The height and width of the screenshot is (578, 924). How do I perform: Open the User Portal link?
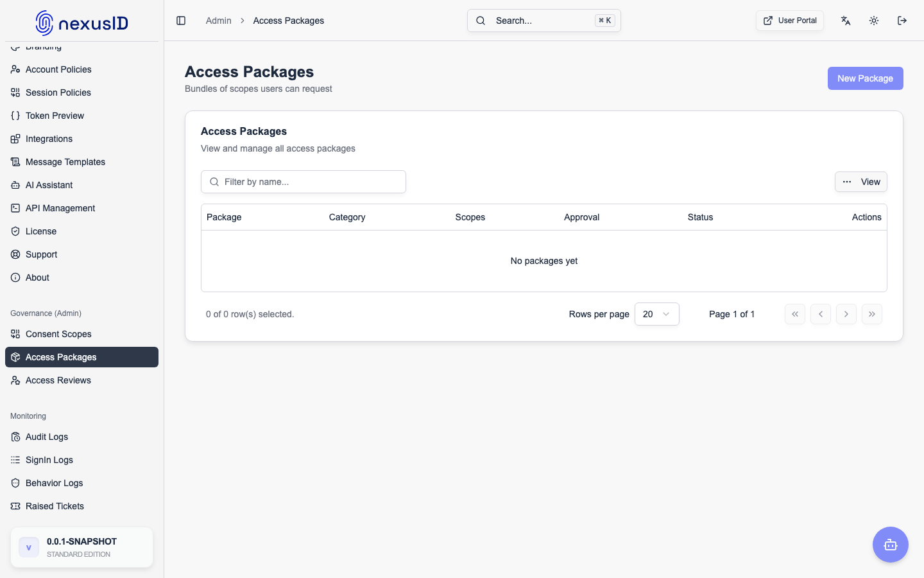790,21
